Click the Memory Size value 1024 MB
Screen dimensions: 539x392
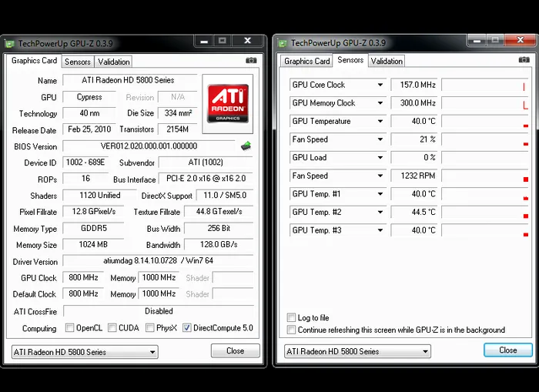93,244
